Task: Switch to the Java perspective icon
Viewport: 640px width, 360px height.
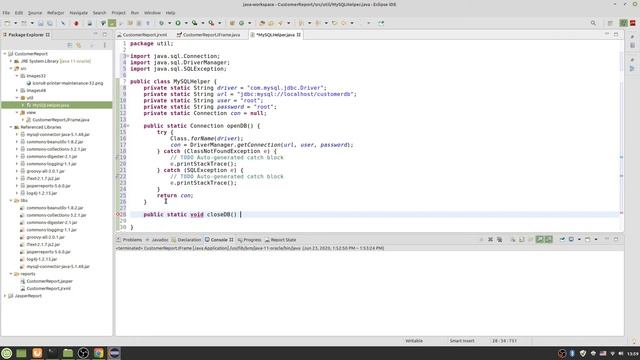Action: [x=624, y=23]
